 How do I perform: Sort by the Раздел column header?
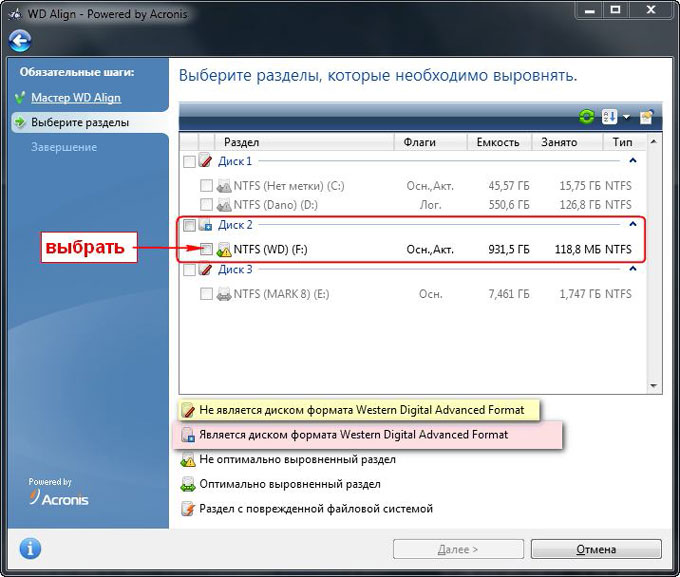[x=304, y=142]
